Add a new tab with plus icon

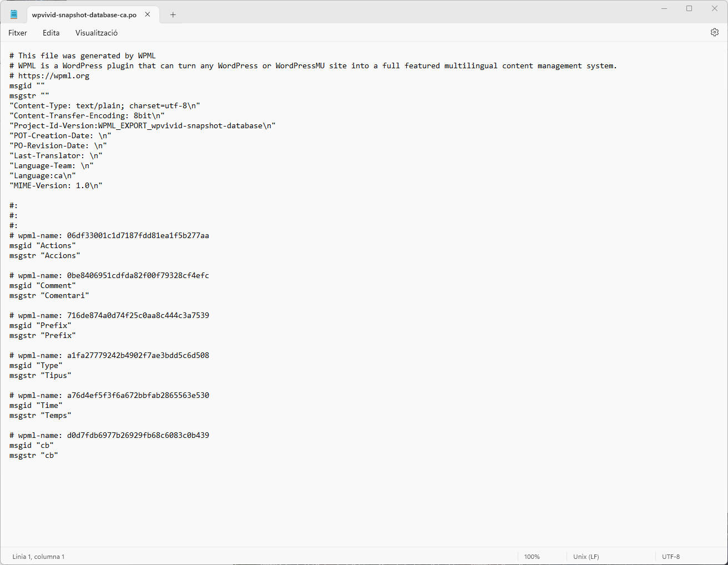173,15
